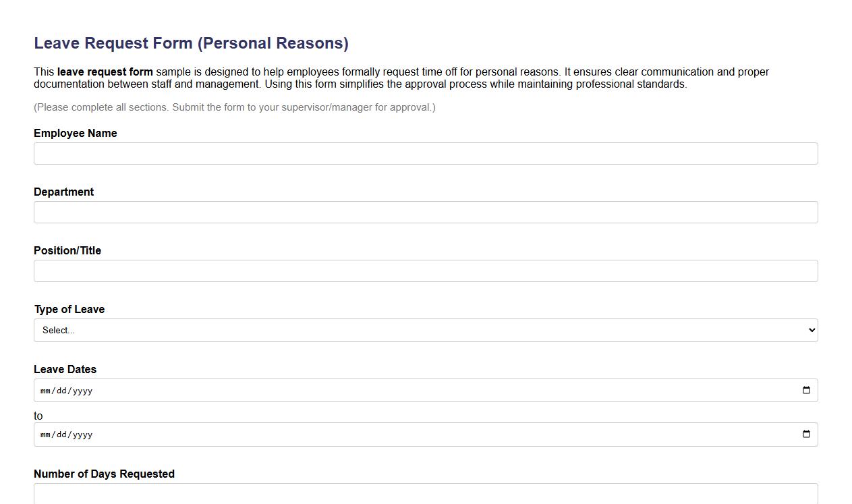Expand the Select... leave type combo box
This screenshot has width=852, height=504.
pyautogui.click(x=425, y=330)
